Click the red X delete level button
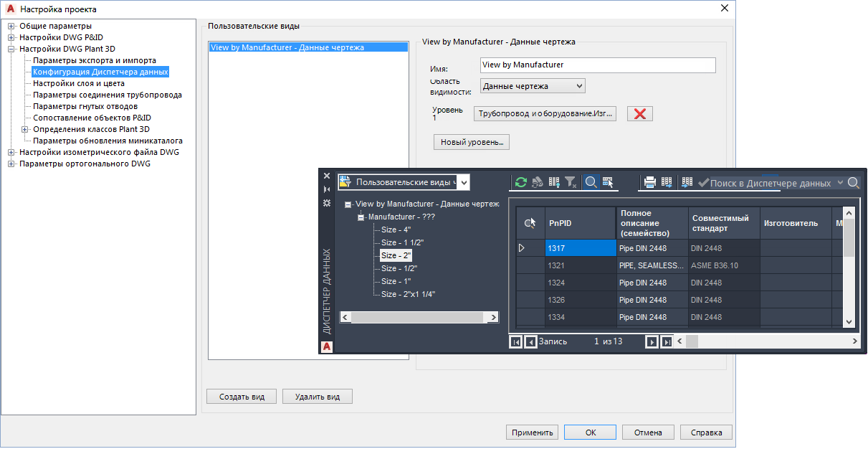Viewport: 868px width, 449px height. tap(640, 114)
